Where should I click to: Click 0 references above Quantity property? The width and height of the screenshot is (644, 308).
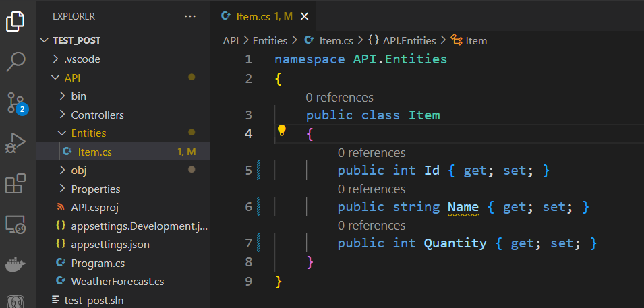372,226
